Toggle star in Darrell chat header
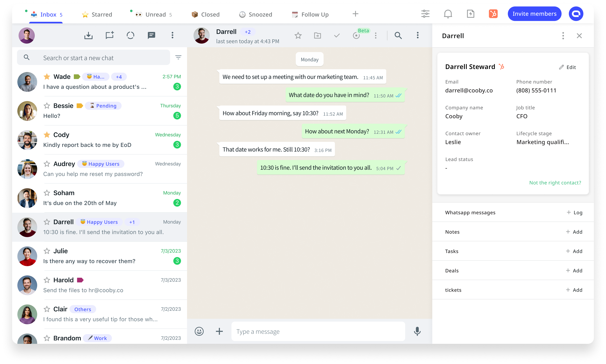Viewport: 606px width, 364px height. click(x=298, y=36)
